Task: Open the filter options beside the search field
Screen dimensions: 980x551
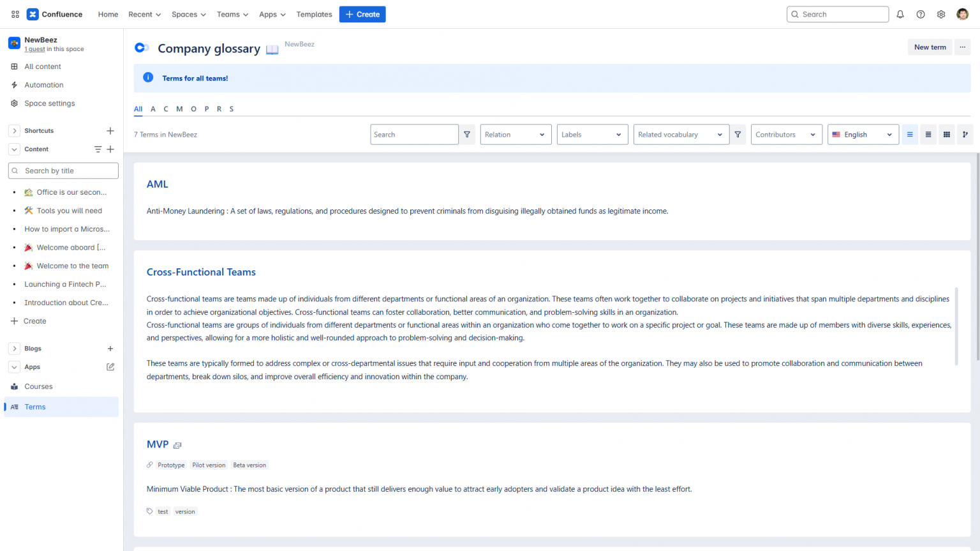Action: tap(467, 134)
